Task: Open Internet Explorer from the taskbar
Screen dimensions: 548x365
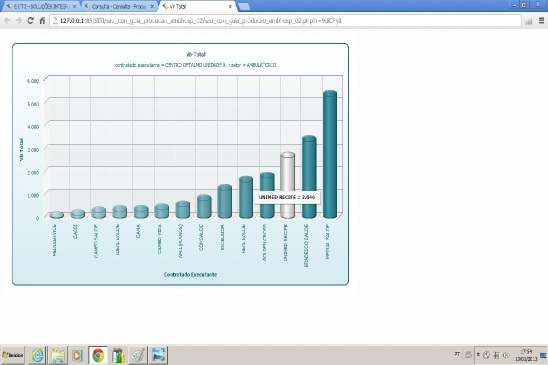Action: [37, 355]
